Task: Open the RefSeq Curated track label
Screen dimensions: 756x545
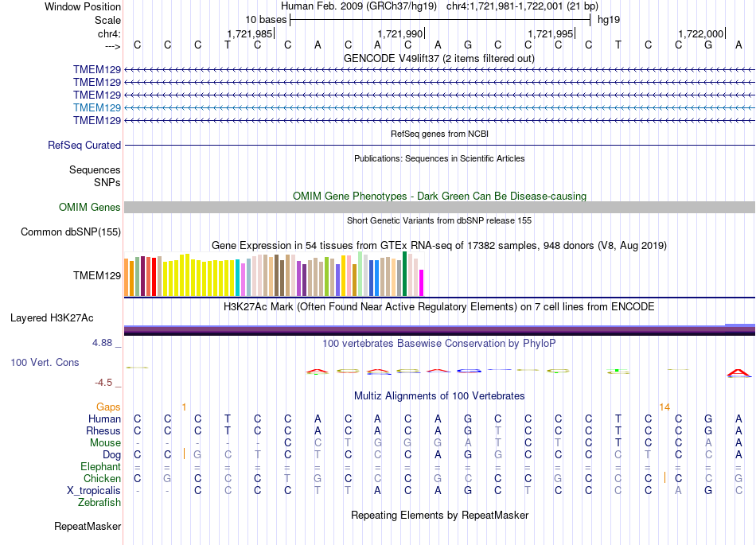Action: click(x=84, y=145)
